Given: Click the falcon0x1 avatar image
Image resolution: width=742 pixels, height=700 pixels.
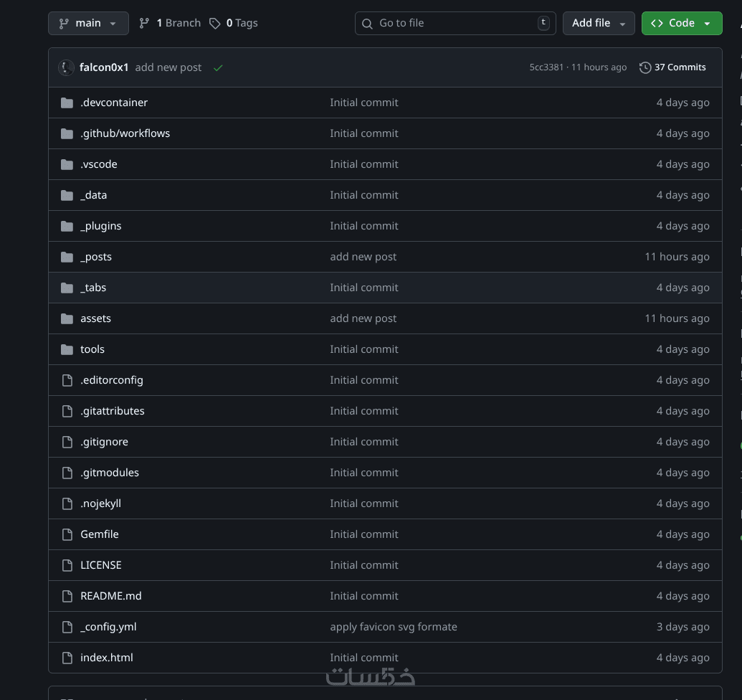Looking at the screenshot, I should pos(66,67).
